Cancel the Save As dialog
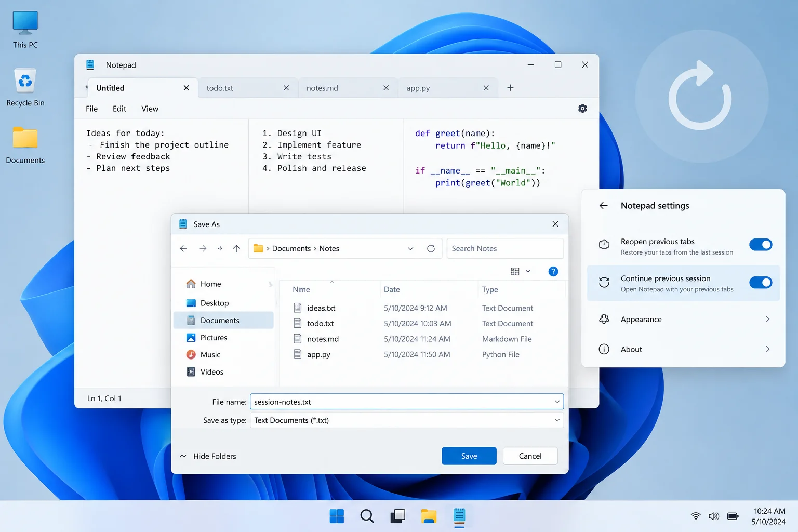The width and height of the screenshot is (798, 532). pyautogui.click(x=530, y=456)
